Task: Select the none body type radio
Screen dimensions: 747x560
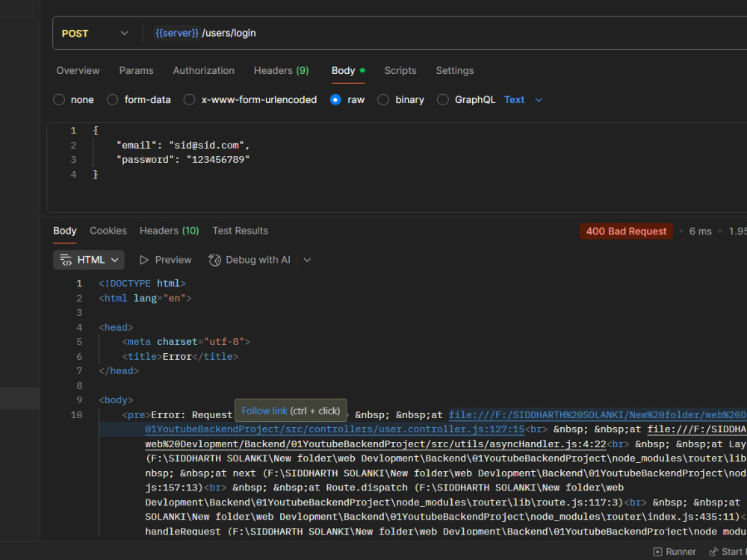Action: [x=59, y=99]
